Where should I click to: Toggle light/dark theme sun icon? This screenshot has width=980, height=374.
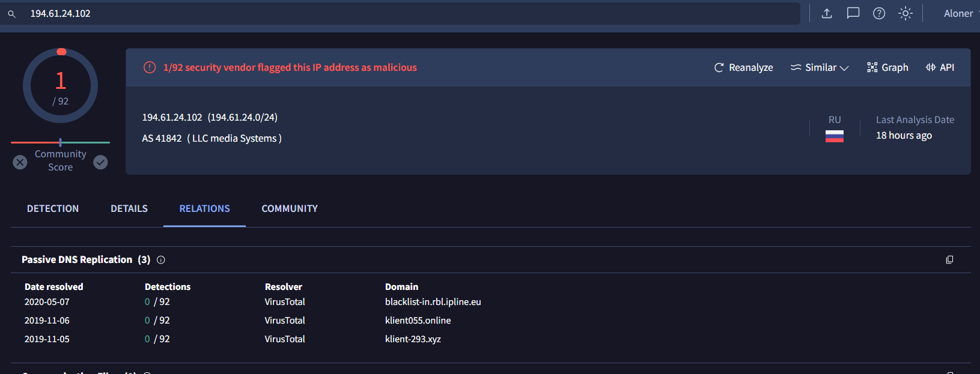click(905, 13)
